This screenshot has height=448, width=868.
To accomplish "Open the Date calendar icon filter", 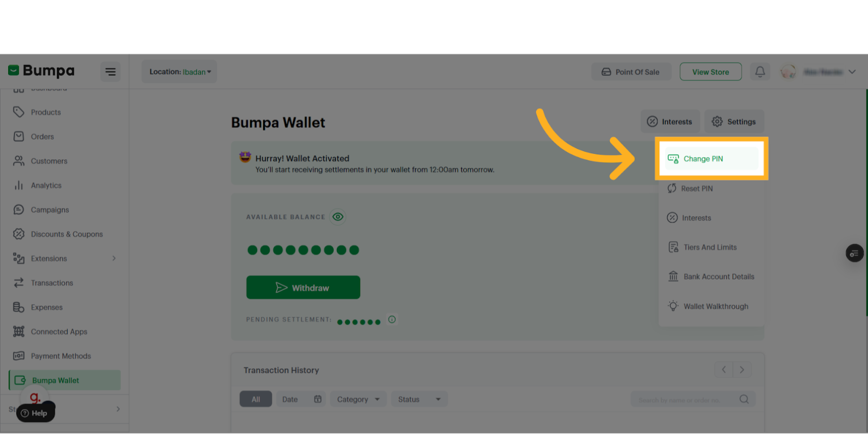I will [317, 399].
